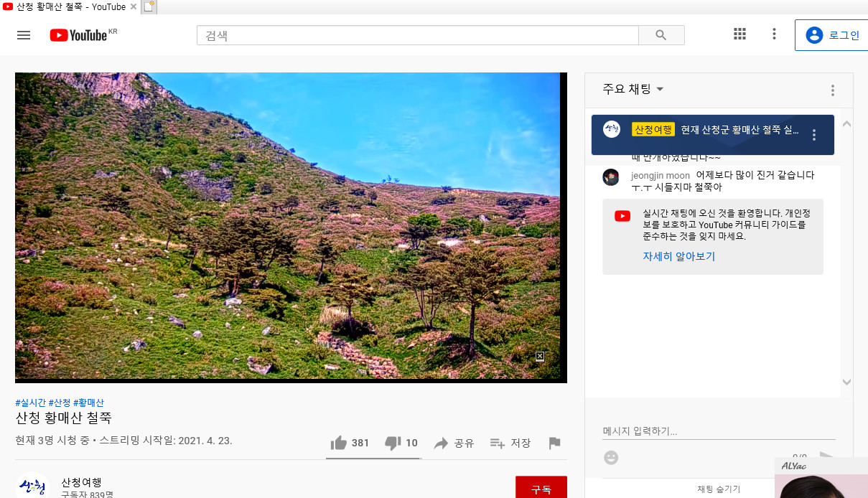
Task: Subscribe with the red 구독 button
Action: tap(541, 489)
